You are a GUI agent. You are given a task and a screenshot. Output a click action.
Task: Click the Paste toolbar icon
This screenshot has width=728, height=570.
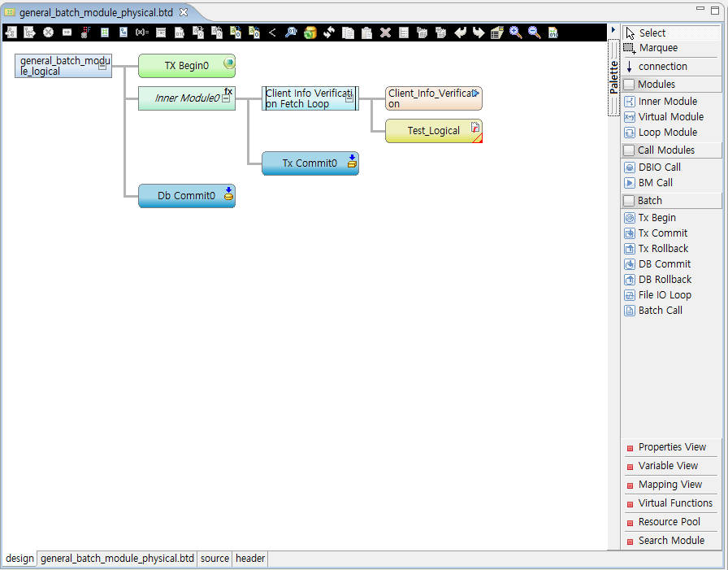coord(367,33)
